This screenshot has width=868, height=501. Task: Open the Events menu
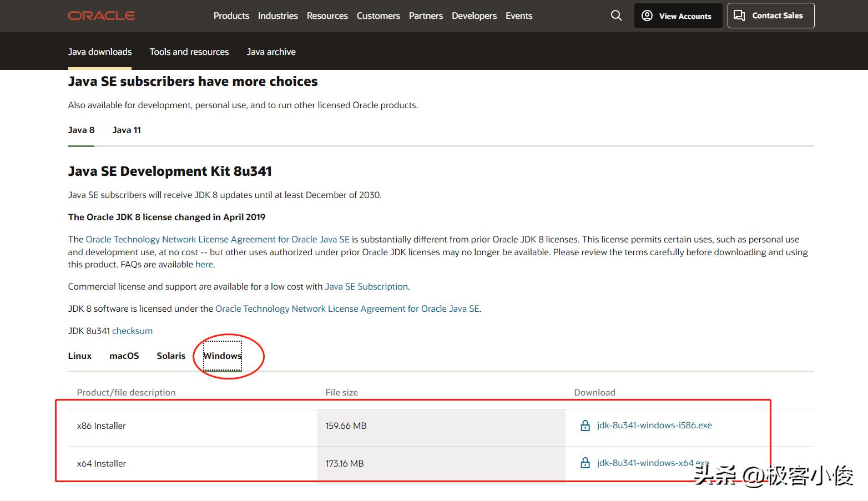point(518,16)
